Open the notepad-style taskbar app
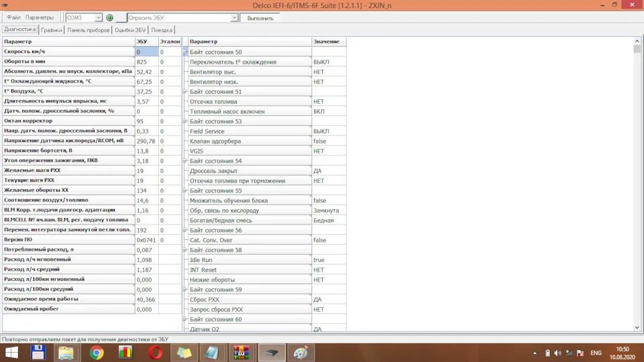 point(212,353)
